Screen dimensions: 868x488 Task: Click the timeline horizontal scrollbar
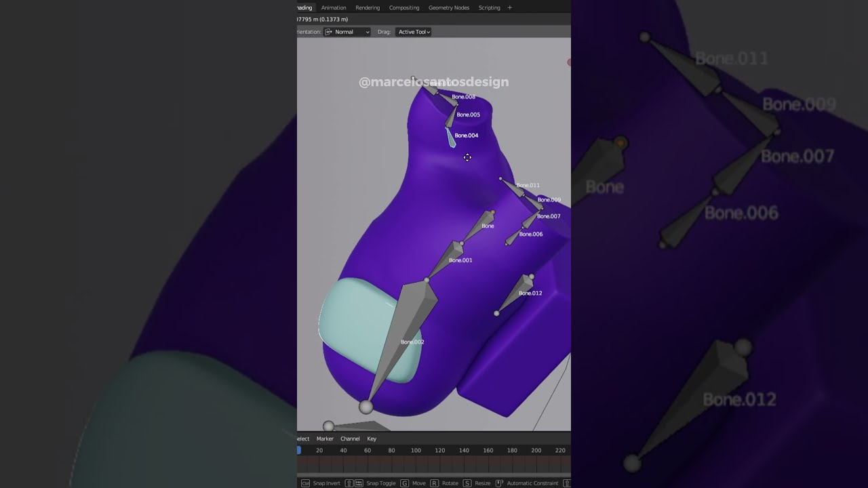coord(434,474)
